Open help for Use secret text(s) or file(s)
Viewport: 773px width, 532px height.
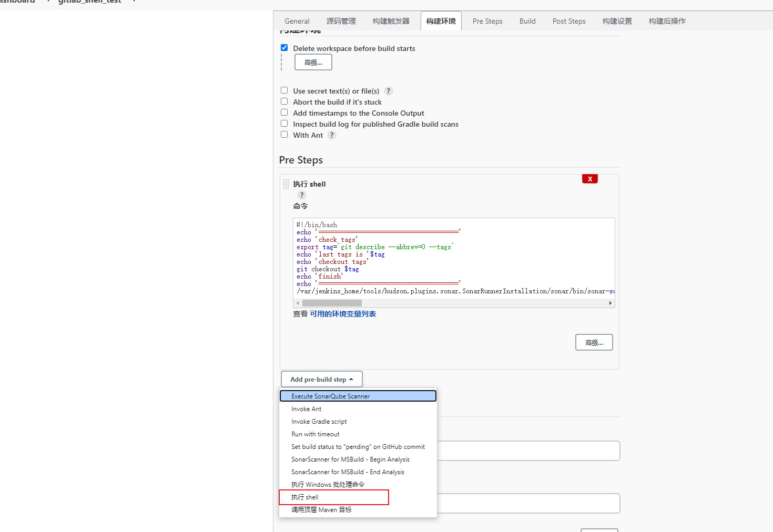389,91
